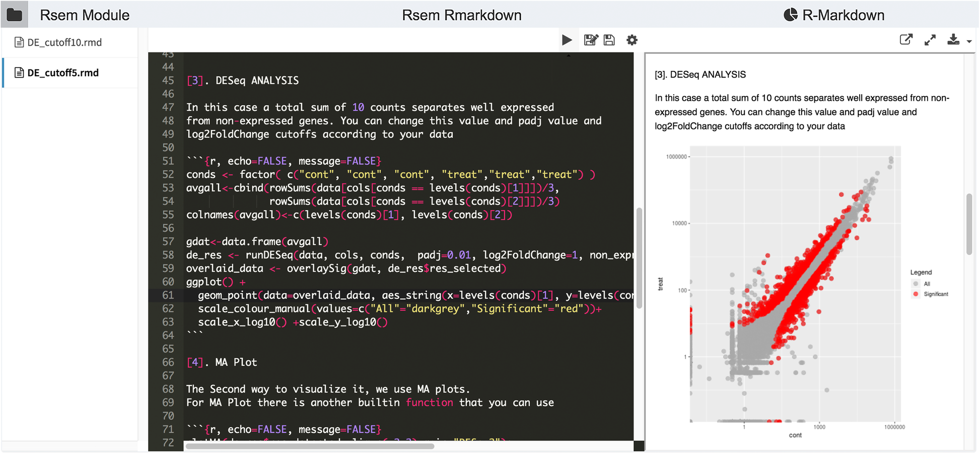Click the grey 'All' legend swatch

(916, 284)
